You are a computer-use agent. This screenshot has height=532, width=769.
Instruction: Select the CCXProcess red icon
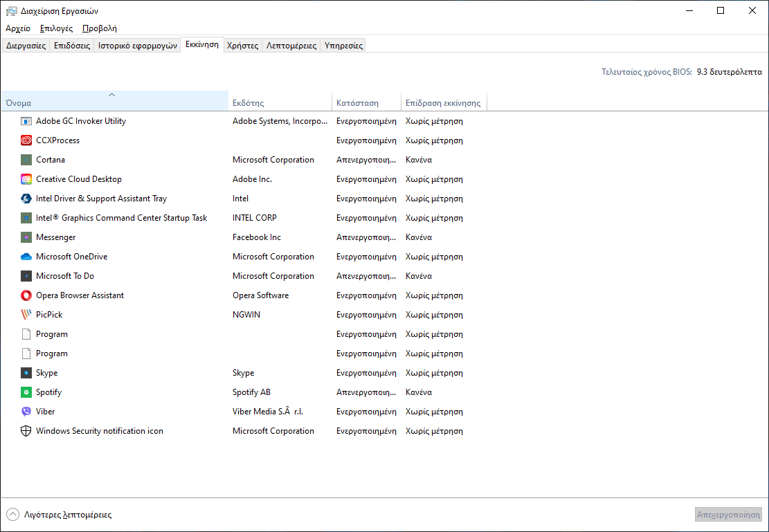point(26,140)
